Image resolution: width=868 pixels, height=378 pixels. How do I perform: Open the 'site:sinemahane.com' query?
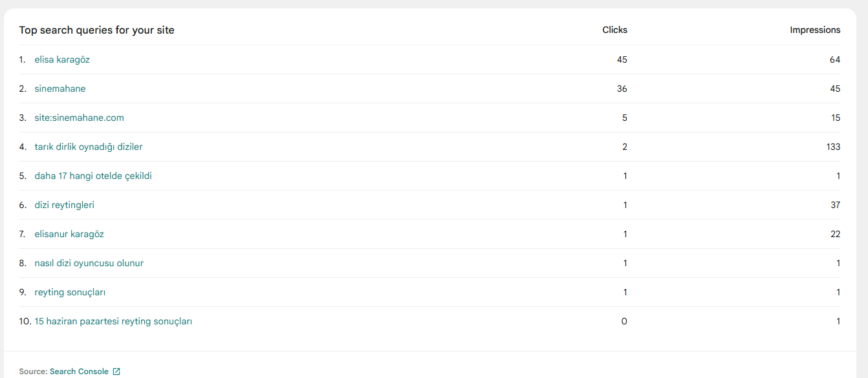[x=80, y=118]
